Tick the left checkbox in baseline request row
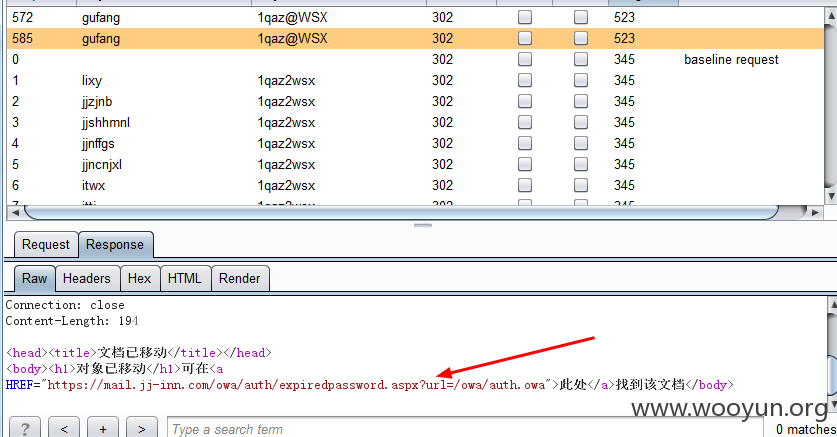Screen dimensions: 837x437 pyautogui.click(x=525, y=59)
